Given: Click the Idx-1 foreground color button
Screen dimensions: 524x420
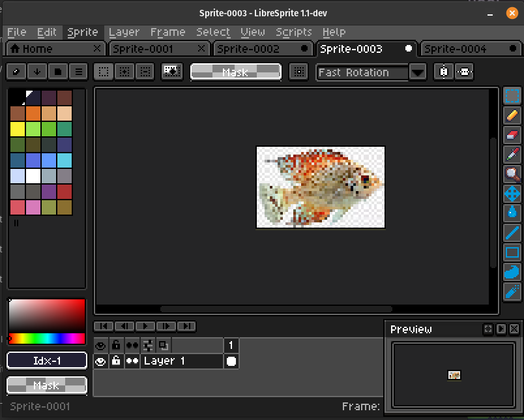Looking at the screenshot, I should click(x=46, y=361).
